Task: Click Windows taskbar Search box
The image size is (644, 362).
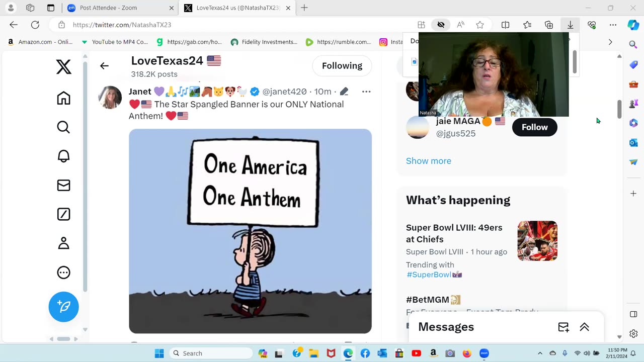Action: [x=211, y=353]
